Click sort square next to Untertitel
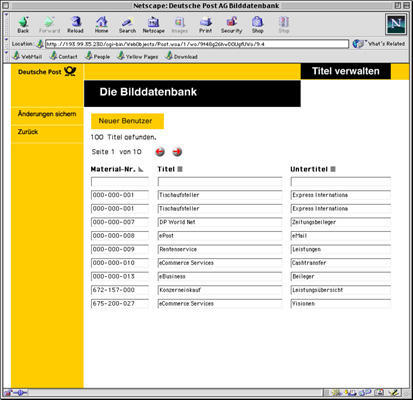This screenshot has height=400, width=413. point(333,169)
